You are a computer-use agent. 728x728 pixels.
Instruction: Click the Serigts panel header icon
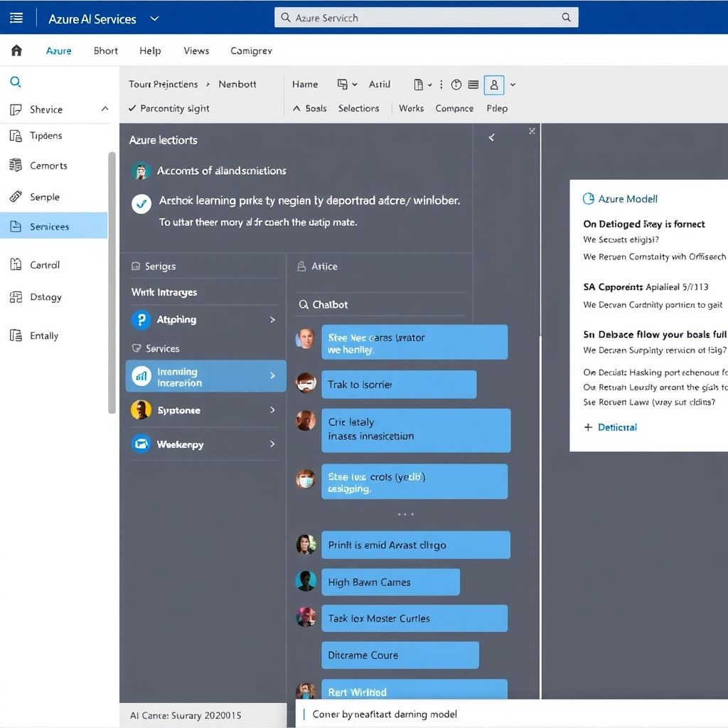tap(136, 266)
